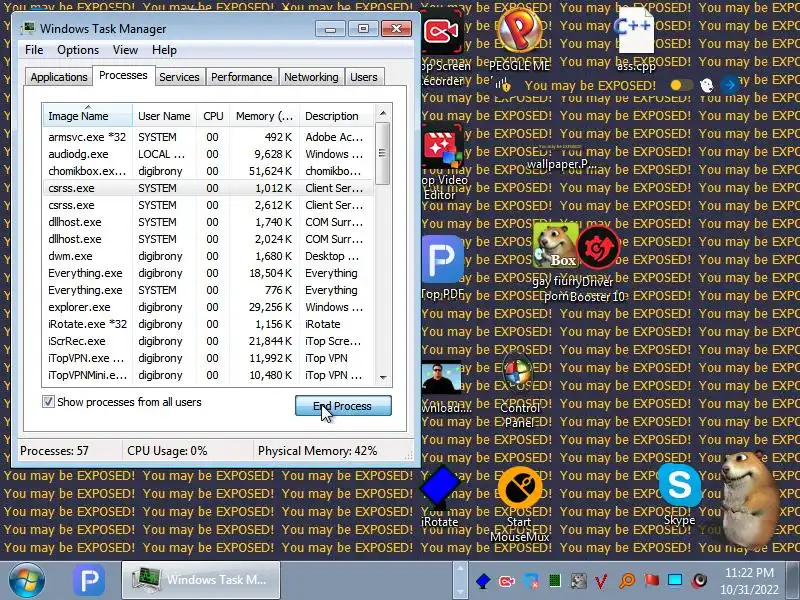800x600 pixels.
Task: Switch to the Users tab
Action: pyautogui.click(x=364, y=77)
